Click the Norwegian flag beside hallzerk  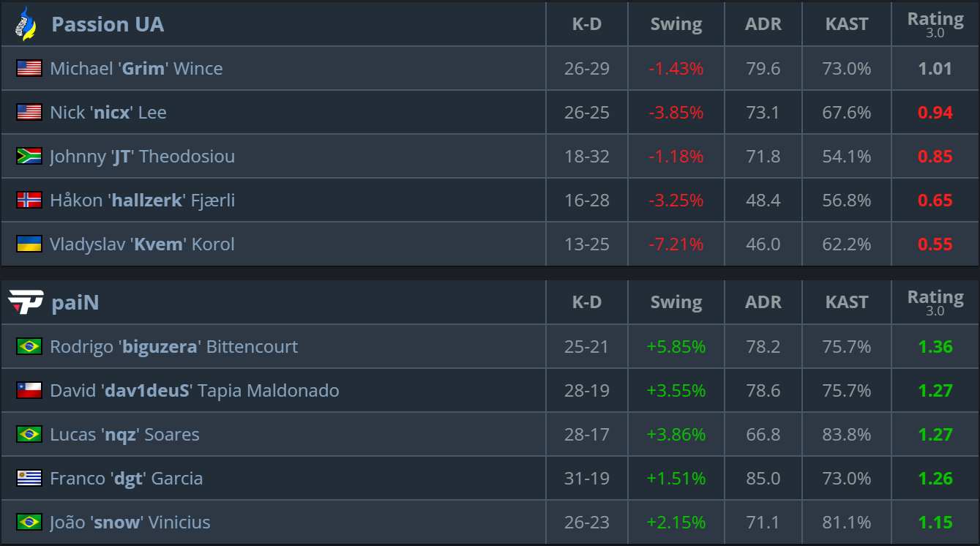click(29, 201)
